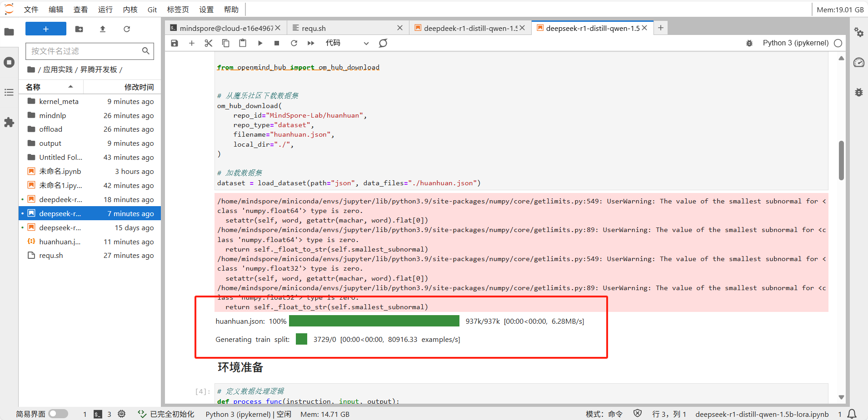This screenshot has width=868, height=420.
Task: Click the notebook vertical scrollbar thumb
Action: tap(841, 160)
